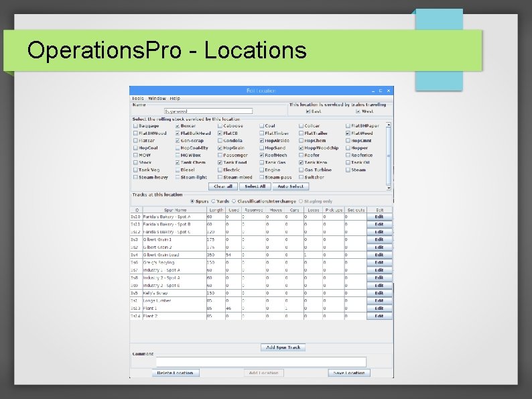Click the Add Spur Track button
The image size is (532, 399).
(x=283, y=347)
